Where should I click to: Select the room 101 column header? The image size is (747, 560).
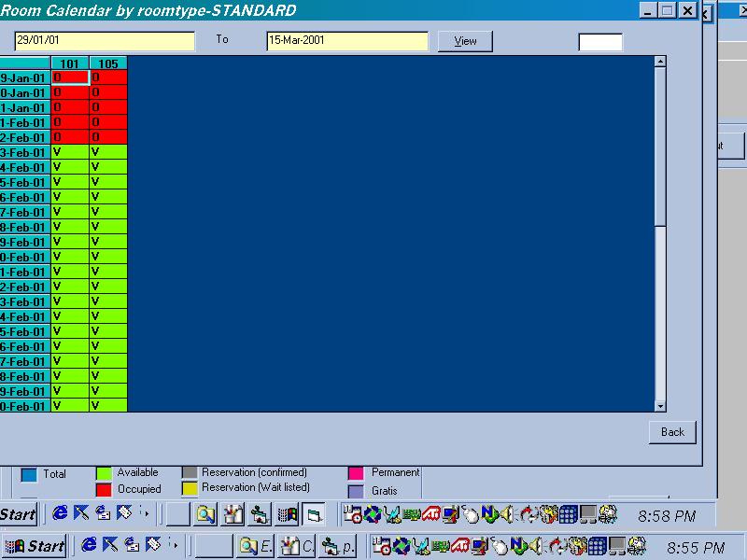coord(69,63)
